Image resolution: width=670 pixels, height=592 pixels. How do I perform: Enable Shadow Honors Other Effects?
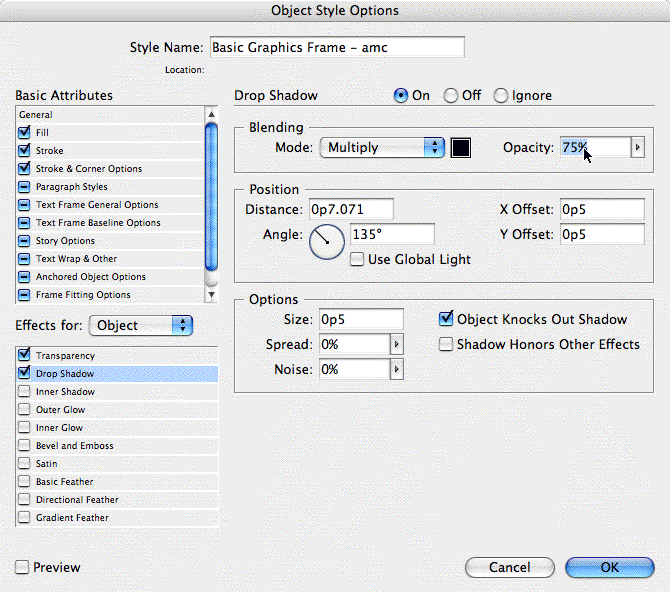click(446, 344)
